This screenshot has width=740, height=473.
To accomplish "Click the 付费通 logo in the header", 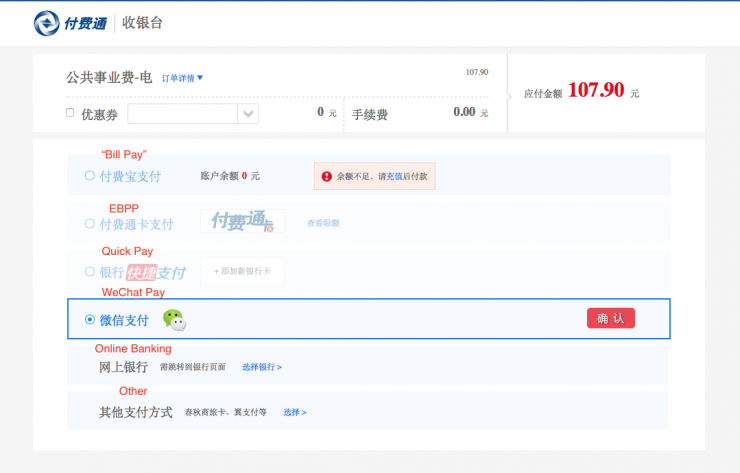I will click(x=70, y=23).
